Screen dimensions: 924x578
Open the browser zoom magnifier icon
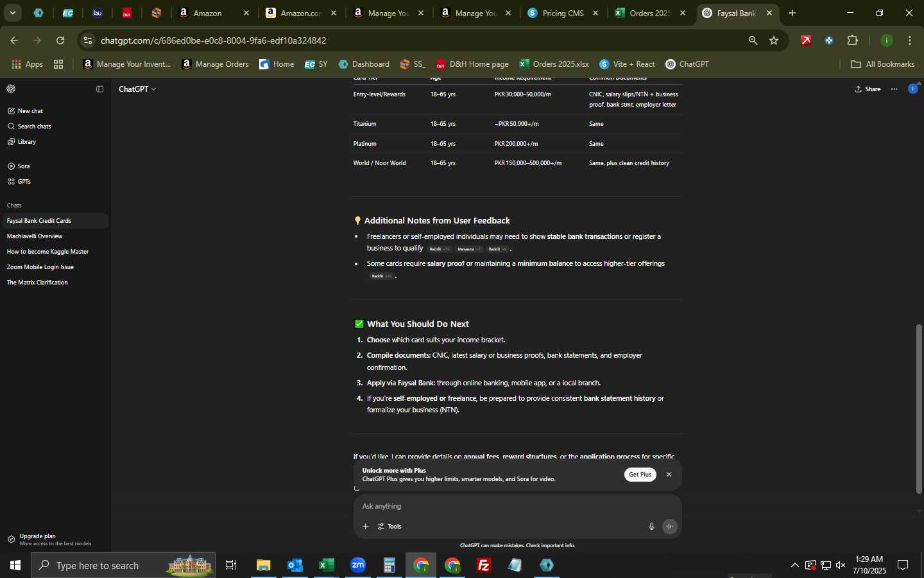pyautogui.click(x=753, y=40)
